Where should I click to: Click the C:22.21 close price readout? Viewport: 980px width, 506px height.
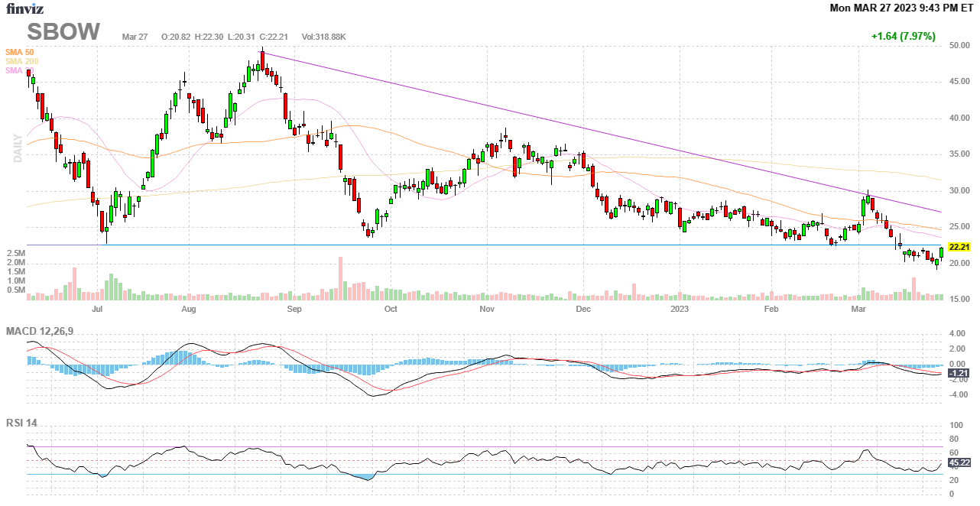[273, 37]
